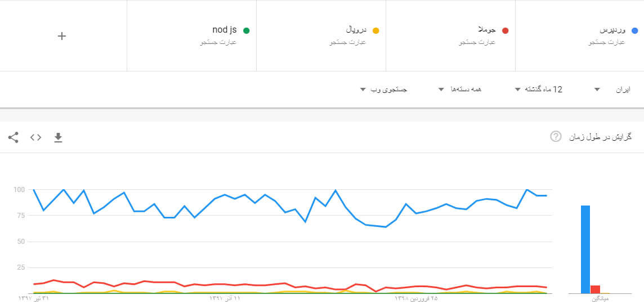Expand the 12 ماه گذشته time range dropdown
The image size is (644, 308).
538,89
